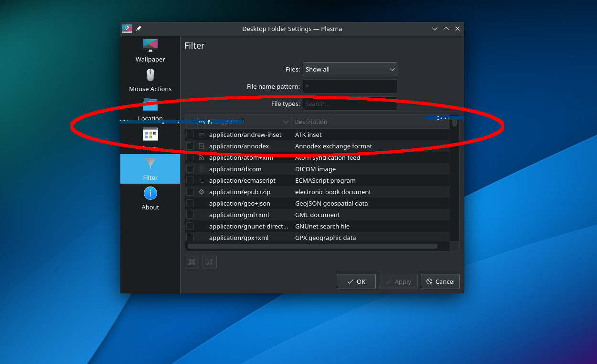Select 'application/andrew-inset' text
Viewport: 597px width, 364px height.
245,135
